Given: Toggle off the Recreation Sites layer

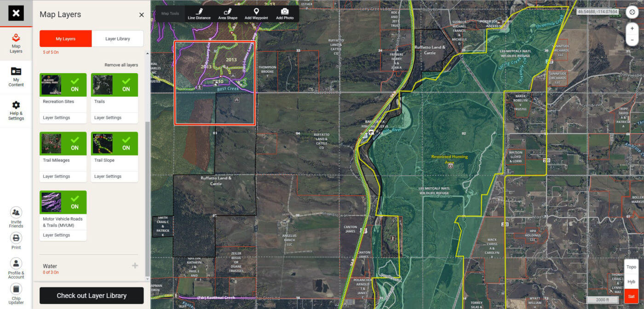Looking at the screenshot, I should (x=75, y=85).
